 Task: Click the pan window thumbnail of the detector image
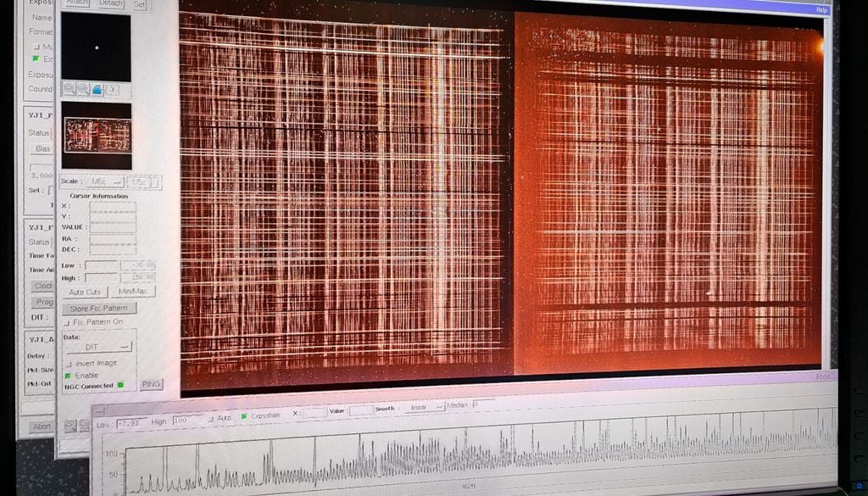[x=97, y=136]
